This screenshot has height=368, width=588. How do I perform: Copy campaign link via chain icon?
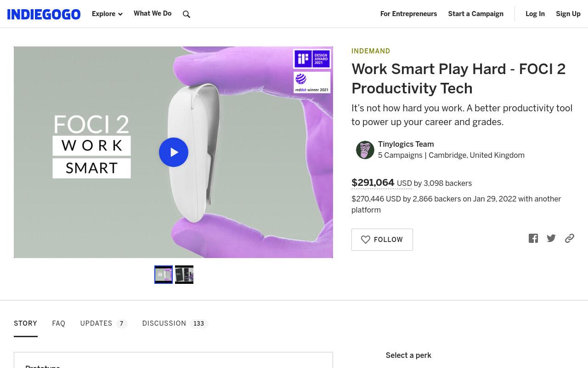570,238
